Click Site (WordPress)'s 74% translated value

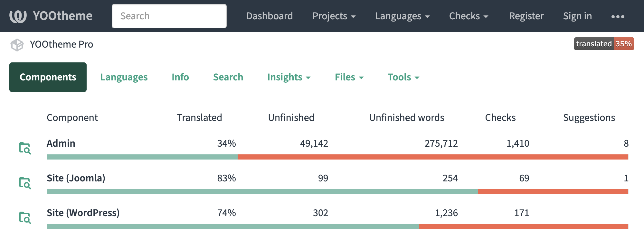[x=226, y=213]
